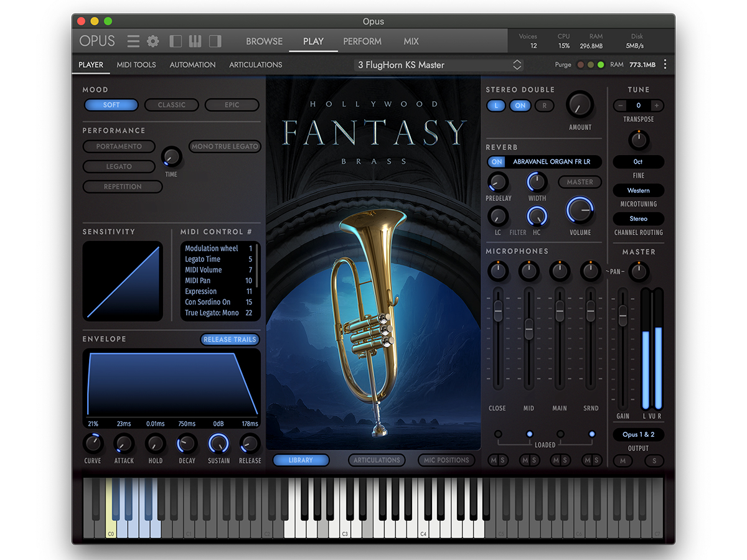Click the Release Trails button
The height and width of the screenshot is (560, 747).
point(230,340)
